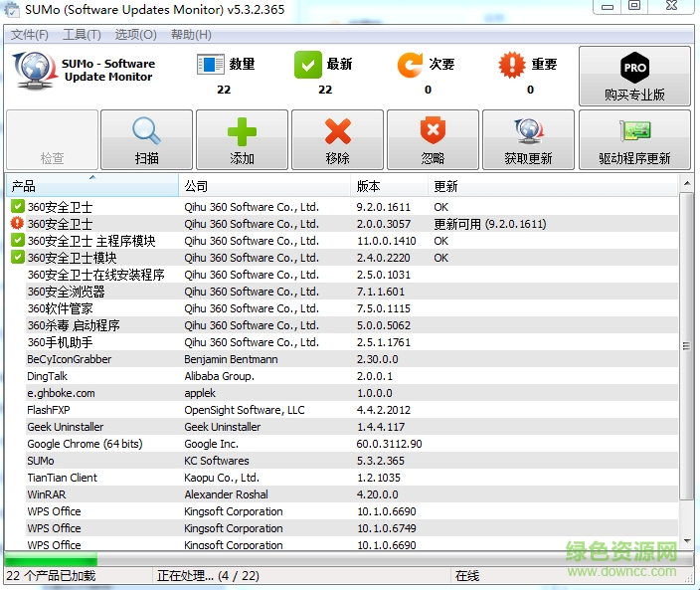Screen dimensions: 700x590
Task: Select the Google Chrome (64 bits) row
Action: tap(85, 444)
